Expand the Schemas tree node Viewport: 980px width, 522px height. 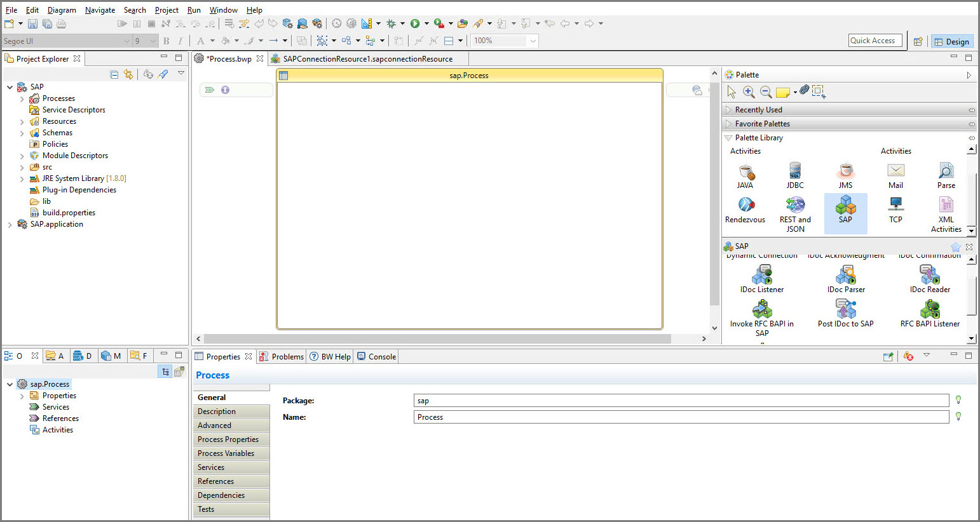click(22, 133)
